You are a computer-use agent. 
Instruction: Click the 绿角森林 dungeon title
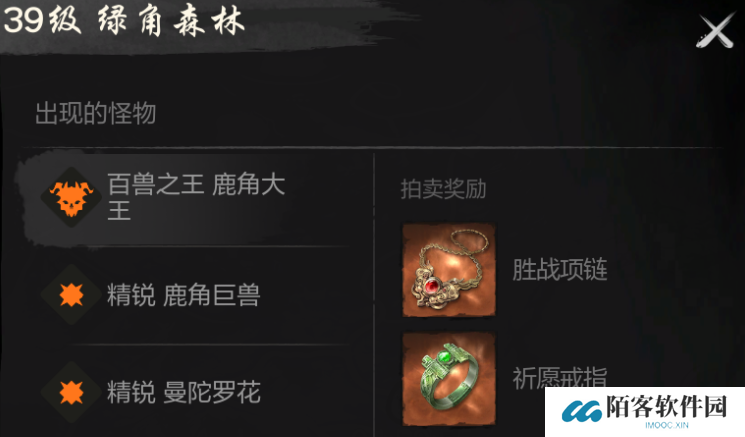pos(171,21)
